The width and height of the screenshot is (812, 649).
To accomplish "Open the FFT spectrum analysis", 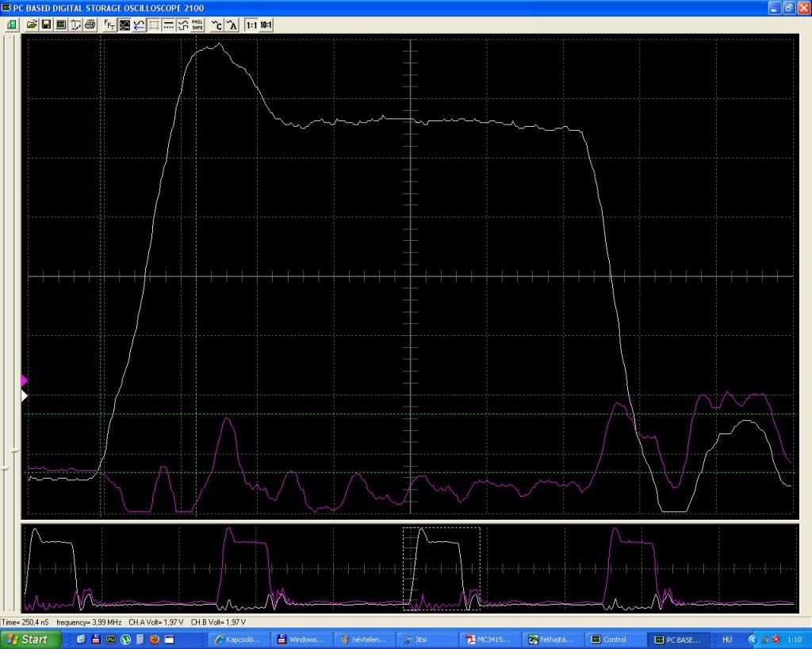I will (x=109, y=25).
